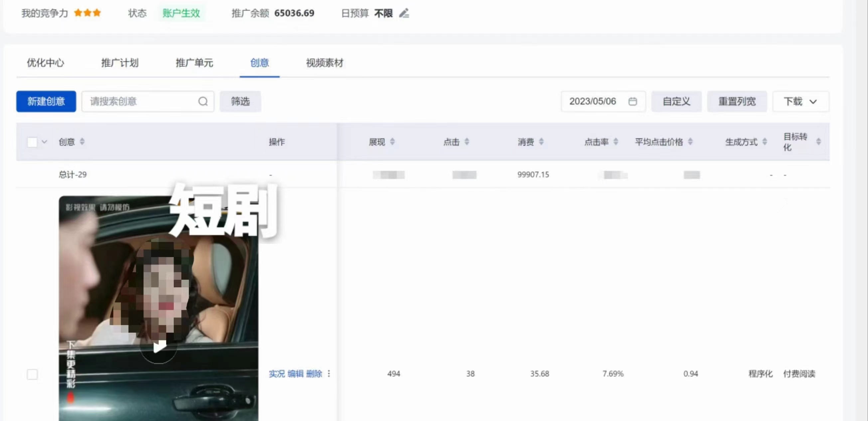Switch to 推广计划 tab
The height and width of the screenshot is (421, 868).
tap(120, 63)
